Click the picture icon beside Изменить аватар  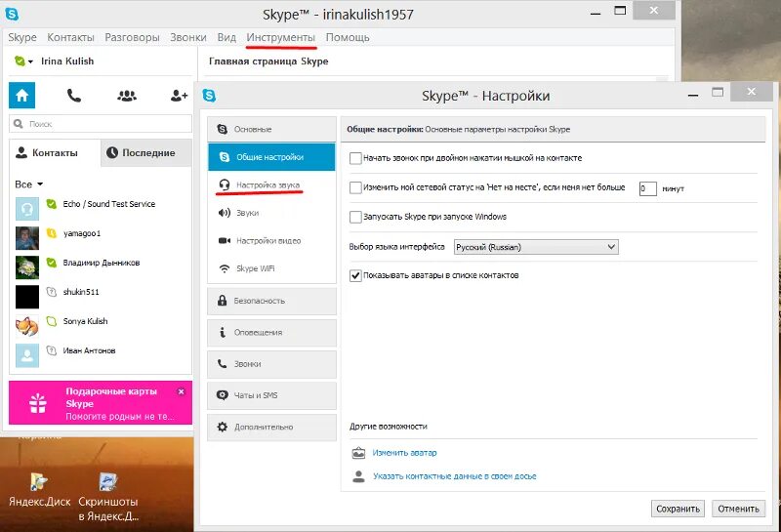pyautogui.click(x=358, y=453)
